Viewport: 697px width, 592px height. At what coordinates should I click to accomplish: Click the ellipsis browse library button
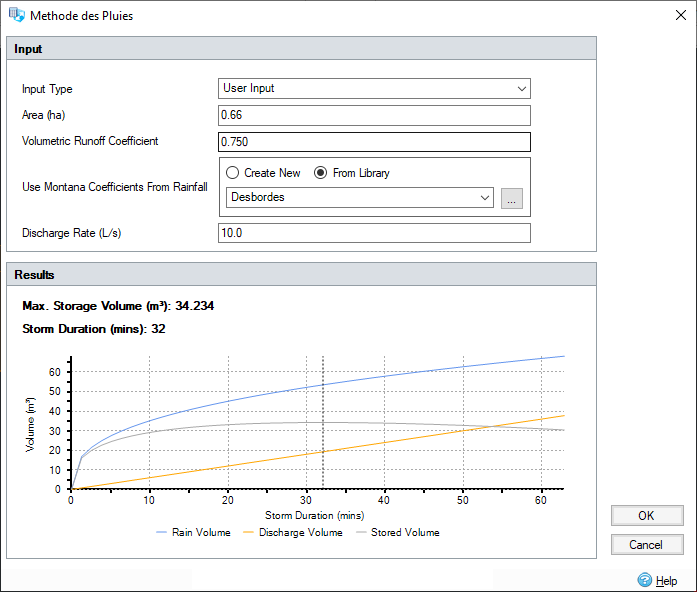coord(512,198)
